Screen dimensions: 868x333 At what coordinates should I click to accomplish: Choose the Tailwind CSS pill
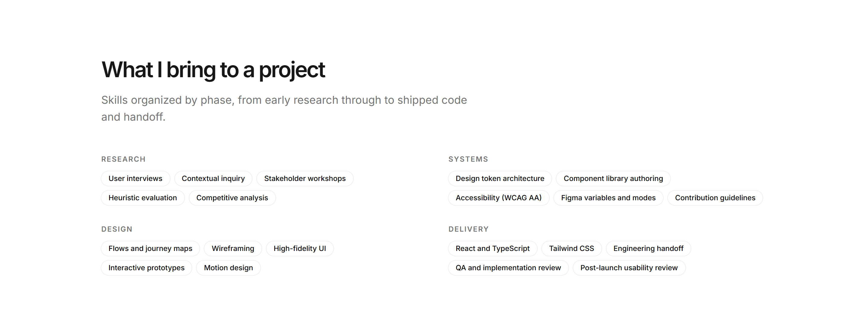[572, 249]
